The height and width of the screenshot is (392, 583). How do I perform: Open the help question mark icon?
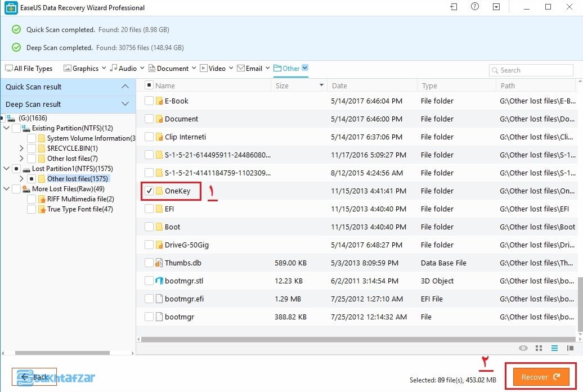pyautogui.click(x=475, y=7)
